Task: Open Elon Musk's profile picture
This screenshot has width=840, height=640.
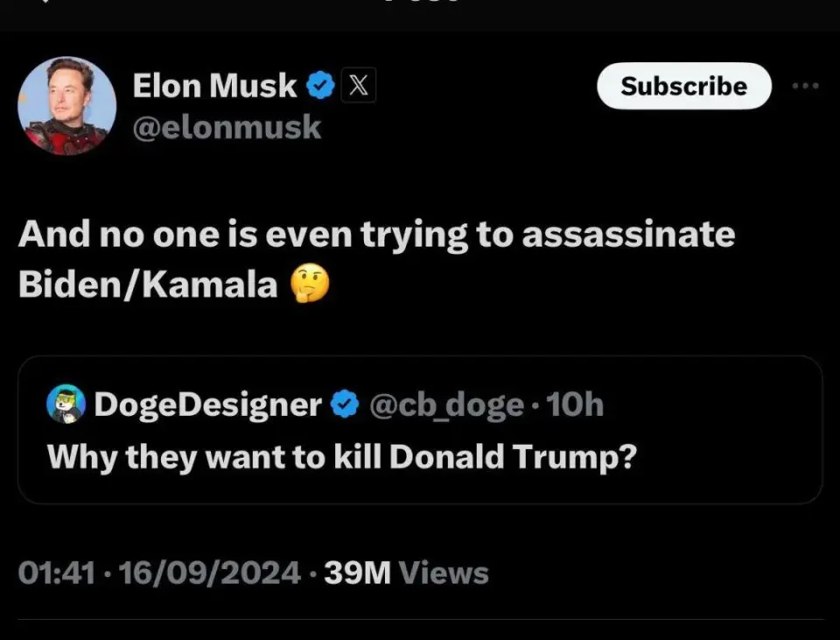Action: click(66, 106)
